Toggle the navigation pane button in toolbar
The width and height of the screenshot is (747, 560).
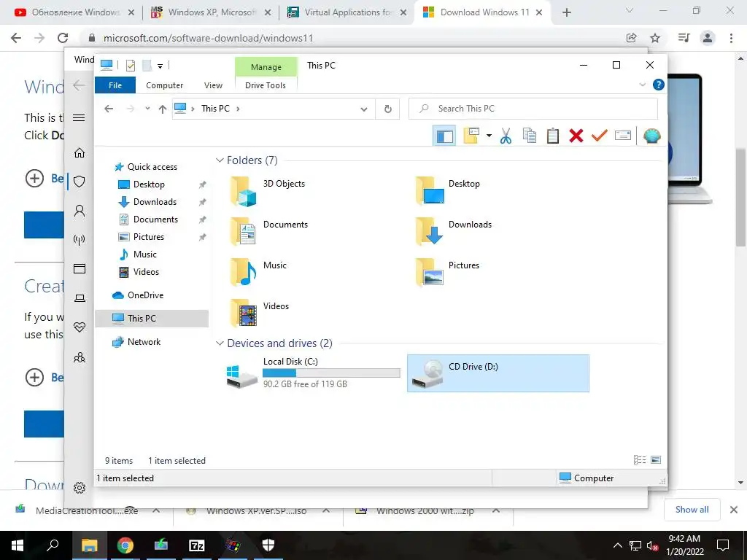click(x=444, y=136)
